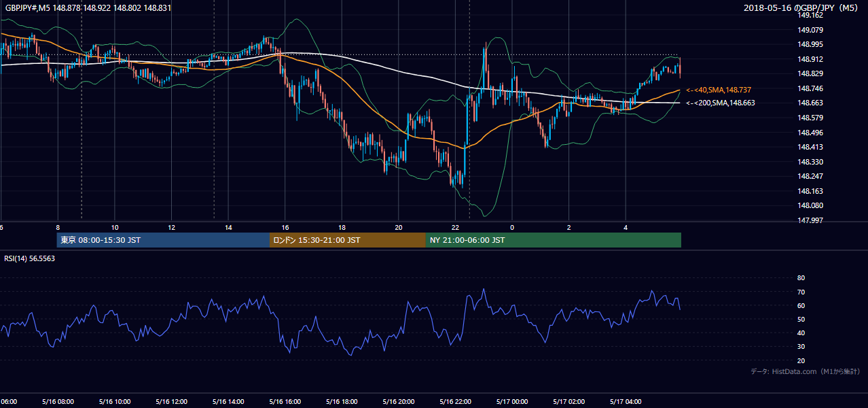Click the 40 SMA label showing 148.737

720,90
